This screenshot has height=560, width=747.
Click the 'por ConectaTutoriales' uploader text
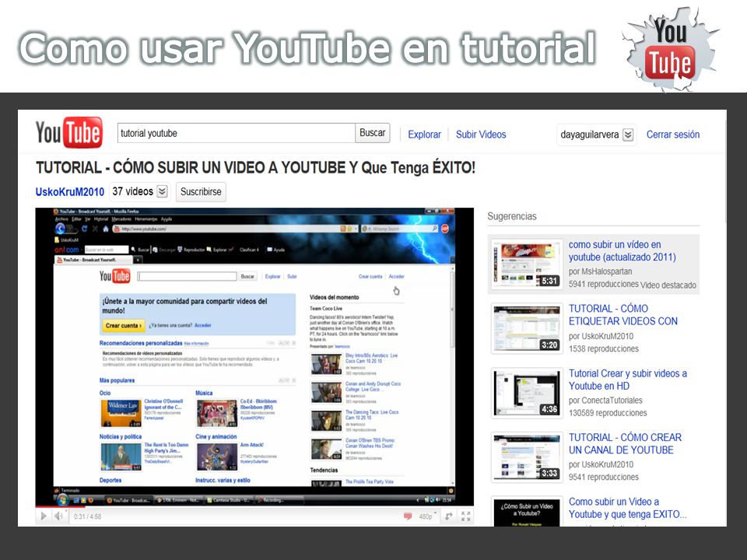pyautogui.click(x=605, y=401)
